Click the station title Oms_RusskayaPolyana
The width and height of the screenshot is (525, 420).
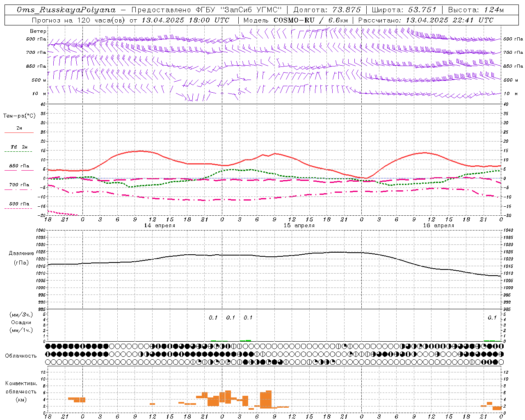coord(66,10)
